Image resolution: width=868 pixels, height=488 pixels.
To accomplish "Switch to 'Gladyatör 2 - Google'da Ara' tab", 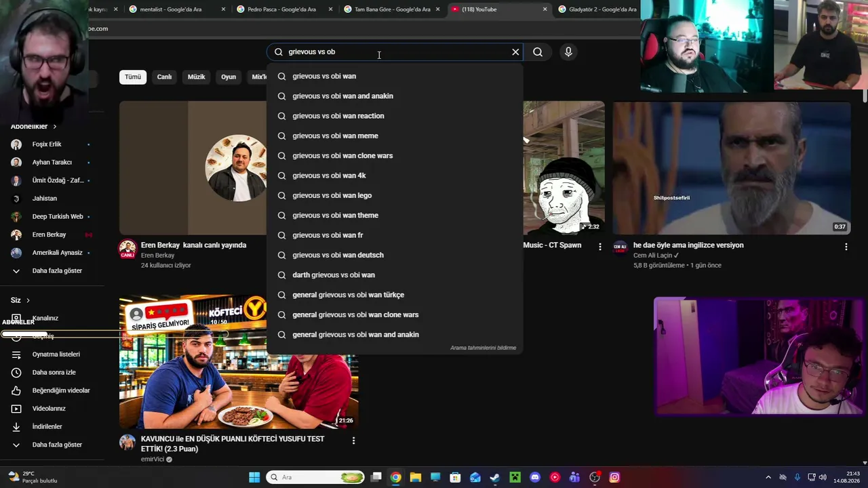I will 597,9.
